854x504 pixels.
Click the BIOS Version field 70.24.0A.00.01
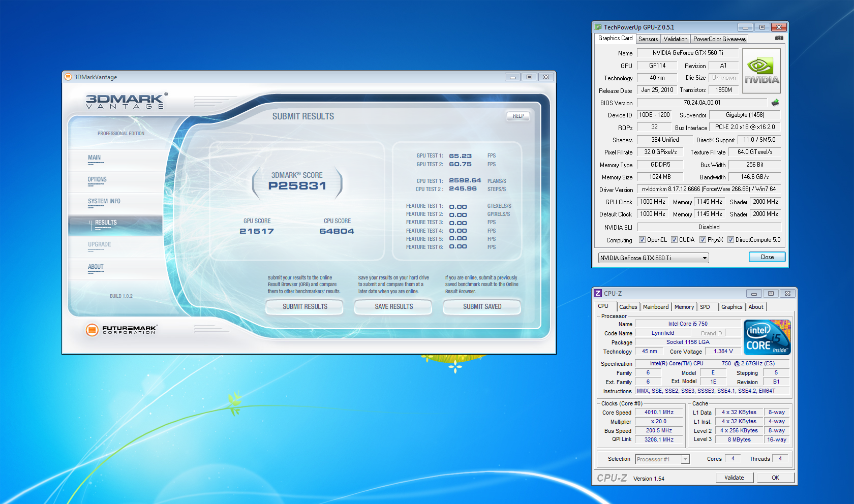(702, 103)
